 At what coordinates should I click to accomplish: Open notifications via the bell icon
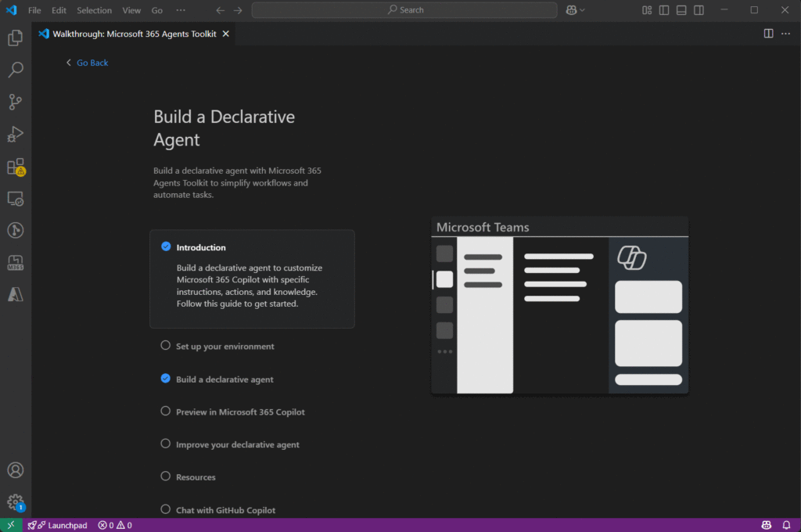tap(787, 525)
